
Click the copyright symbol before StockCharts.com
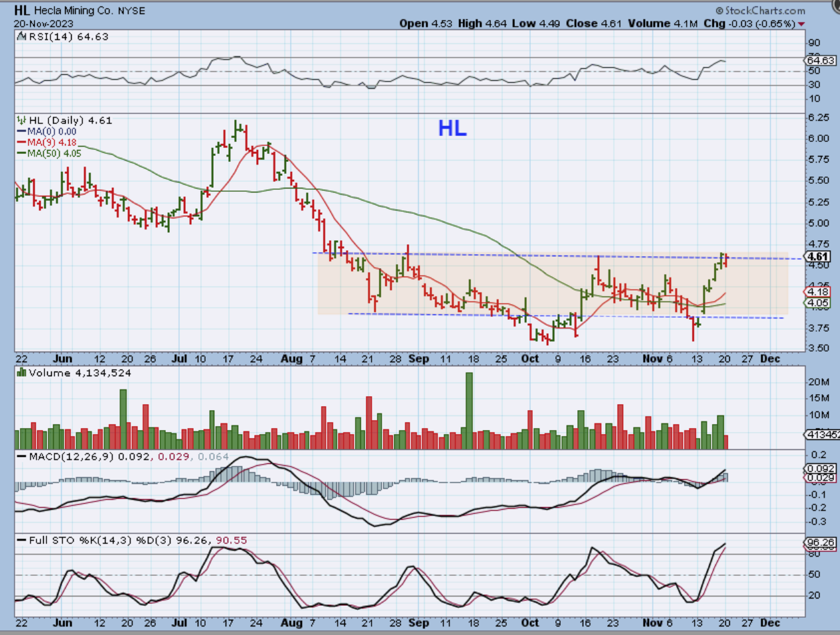(719, 11)
